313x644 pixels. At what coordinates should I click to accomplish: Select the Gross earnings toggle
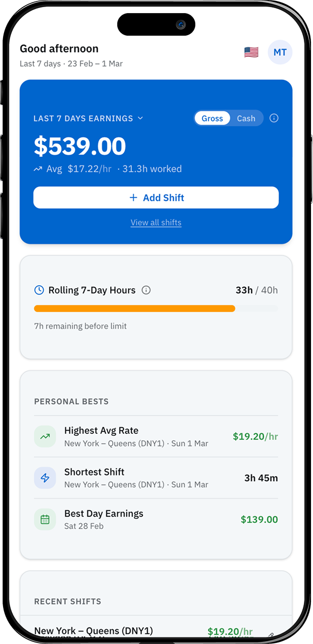tap(212, 118)
